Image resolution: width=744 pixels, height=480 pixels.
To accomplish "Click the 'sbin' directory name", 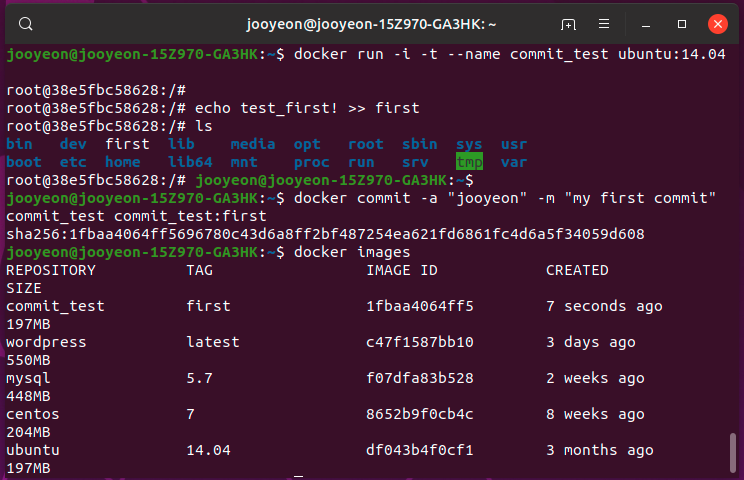I will click(x=419, y=144).
